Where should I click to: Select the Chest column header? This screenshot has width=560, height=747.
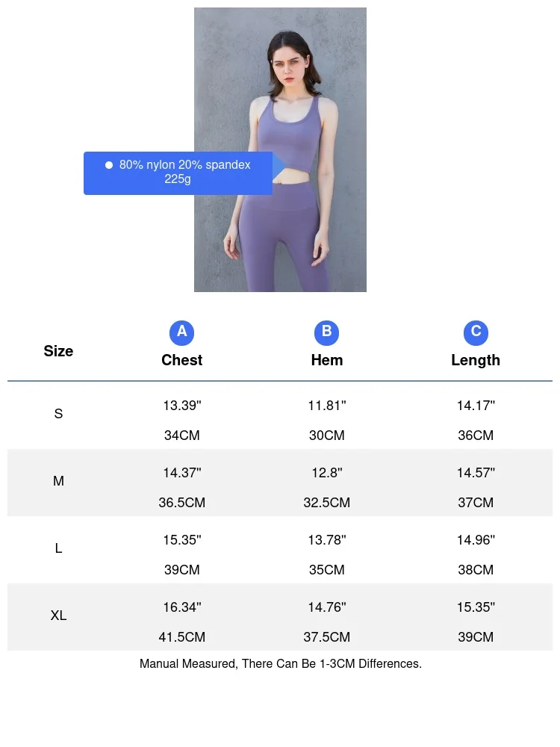[x=181, y=360]
